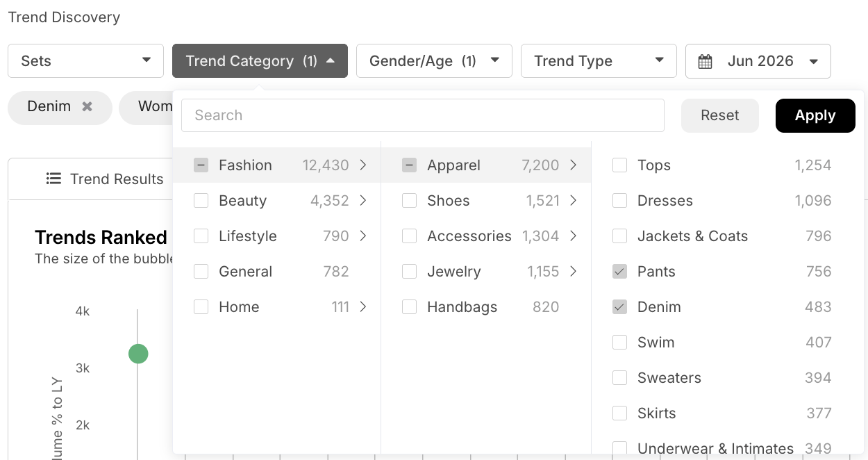Expand the Shoes subcategories chevron
The width and height of the screenshot is (868, 460).
[574, 201]
